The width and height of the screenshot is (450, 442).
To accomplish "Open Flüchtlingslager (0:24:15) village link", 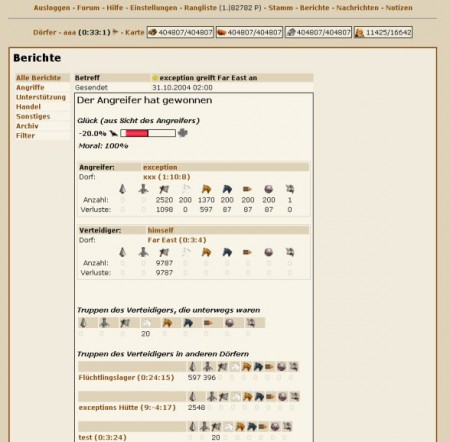I will [x=126, y=378].
